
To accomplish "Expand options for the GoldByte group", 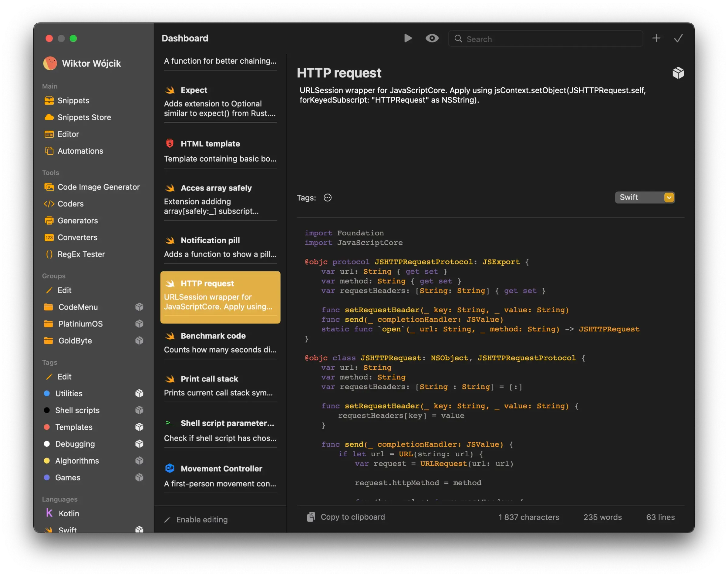I will coord(139,340).
